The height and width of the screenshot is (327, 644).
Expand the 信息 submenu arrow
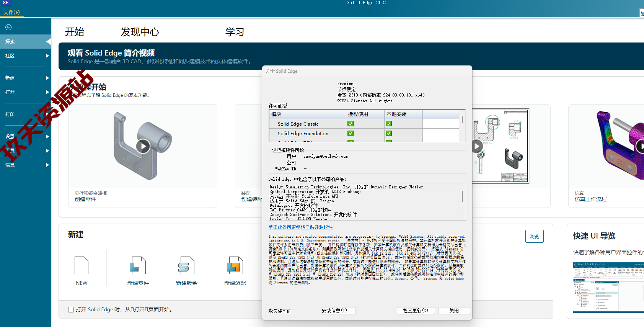point(47,165)
